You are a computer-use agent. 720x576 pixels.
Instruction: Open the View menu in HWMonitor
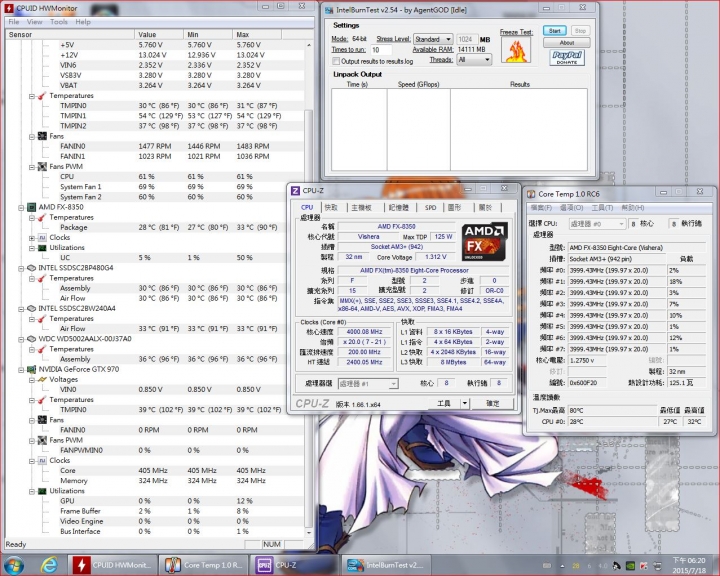tap(34, 22)
